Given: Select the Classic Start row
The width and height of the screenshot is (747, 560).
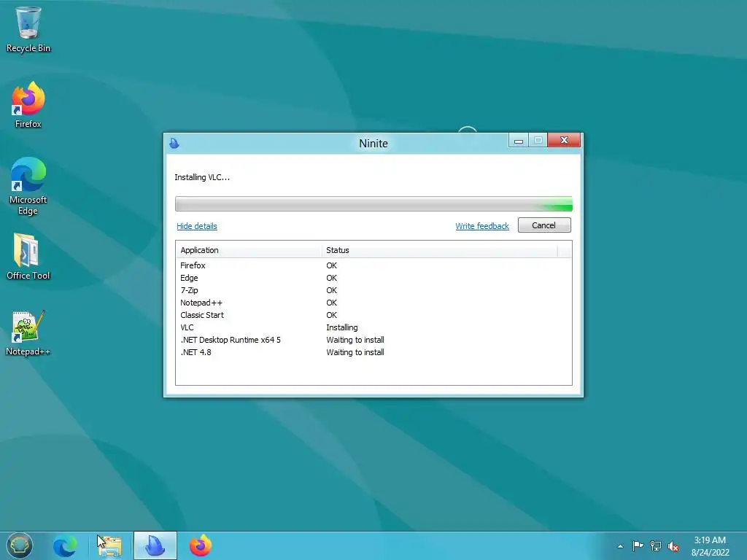Looking at the screenshot, I should pos(373,315).
